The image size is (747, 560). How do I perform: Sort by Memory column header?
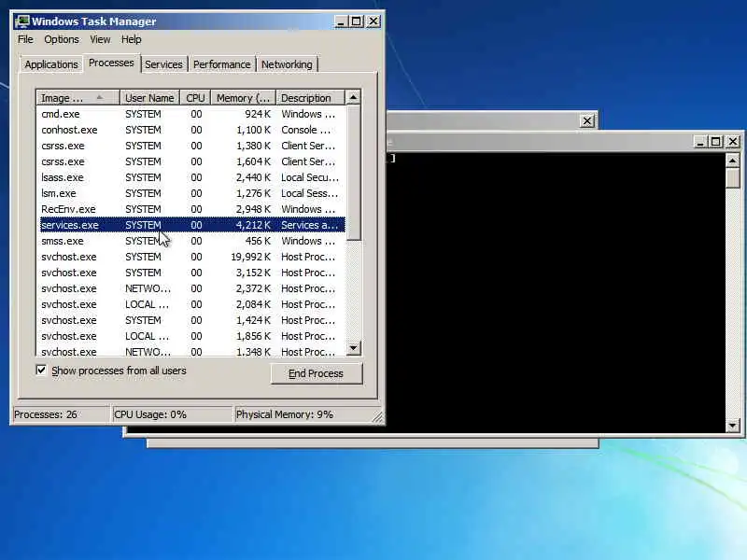(x=244, y=98)
